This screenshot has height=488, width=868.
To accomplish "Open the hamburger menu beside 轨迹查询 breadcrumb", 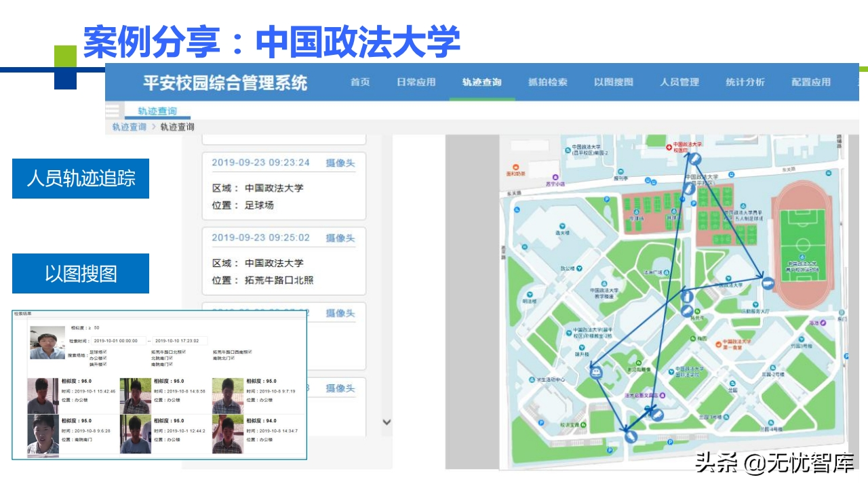I will click(114, 110).
